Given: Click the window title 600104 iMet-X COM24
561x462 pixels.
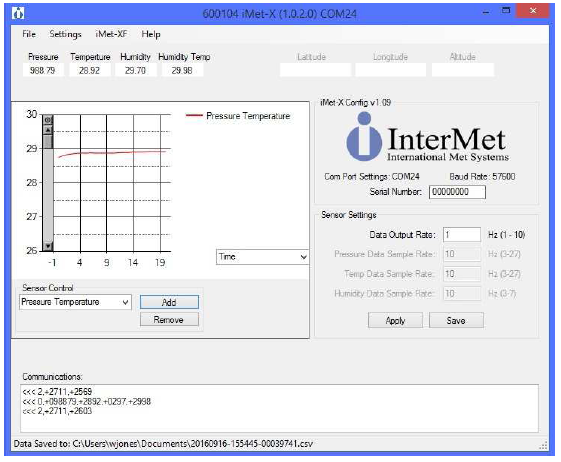Looking at the screenshot, I should (279, 14).
